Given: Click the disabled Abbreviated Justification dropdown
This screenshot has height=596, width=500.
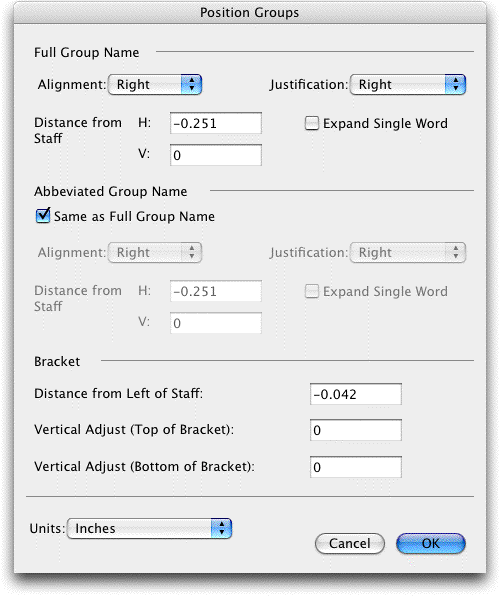Looking at the screenshot, I should [x=408, y=252].
